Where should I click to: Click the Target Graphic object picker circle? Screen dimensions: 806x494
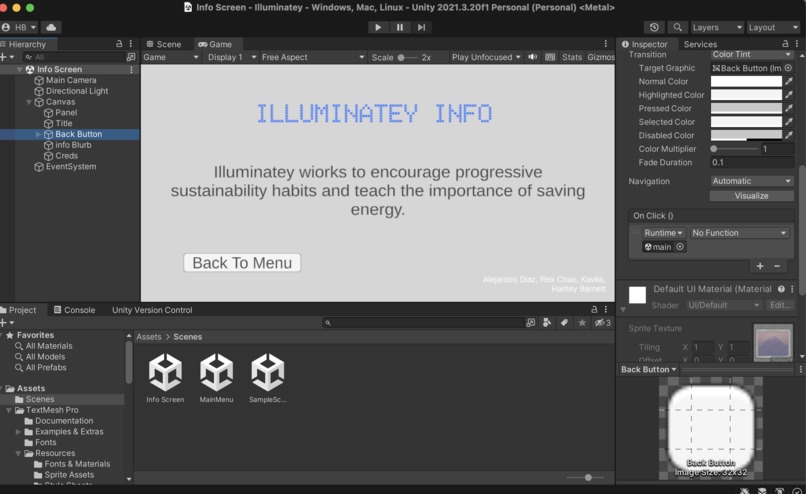click(x=788, y=68)
